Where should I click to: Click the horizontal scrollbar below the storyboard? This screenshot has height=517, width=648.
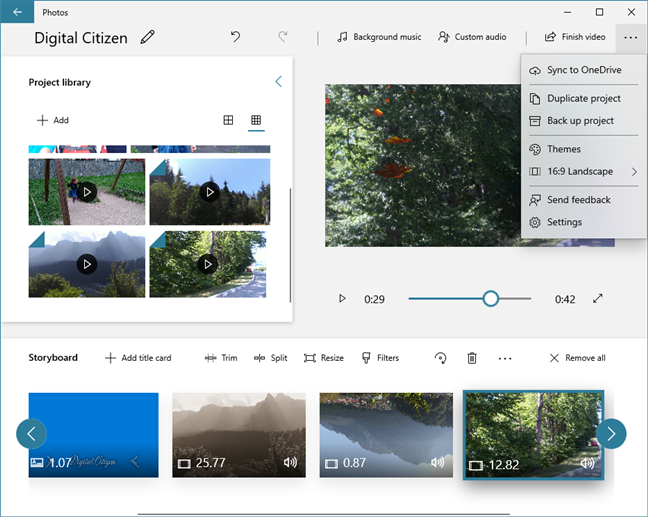[324, 514]
